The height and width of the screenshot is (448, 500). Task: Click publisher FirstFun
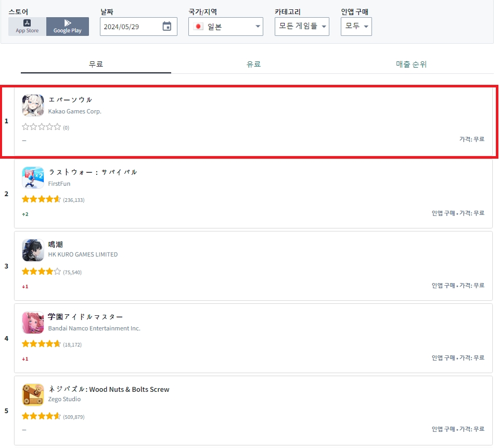pos(59,184)
